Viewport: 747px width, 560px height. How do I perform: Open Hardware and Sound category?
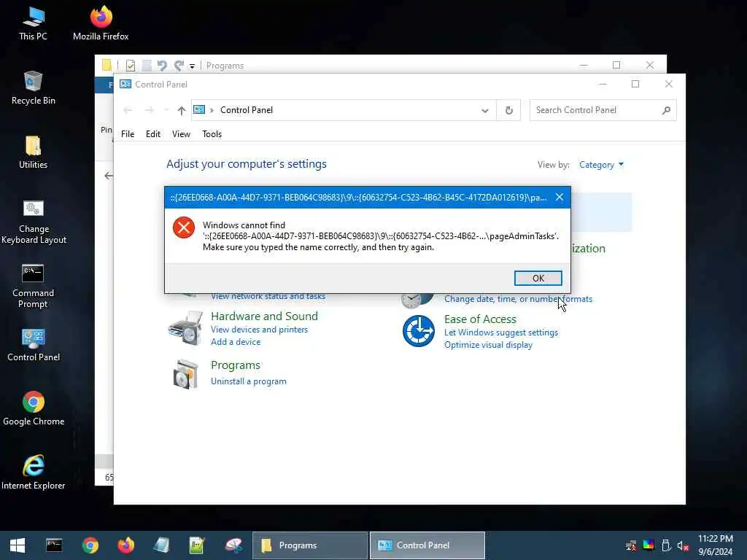pos(264,316)
